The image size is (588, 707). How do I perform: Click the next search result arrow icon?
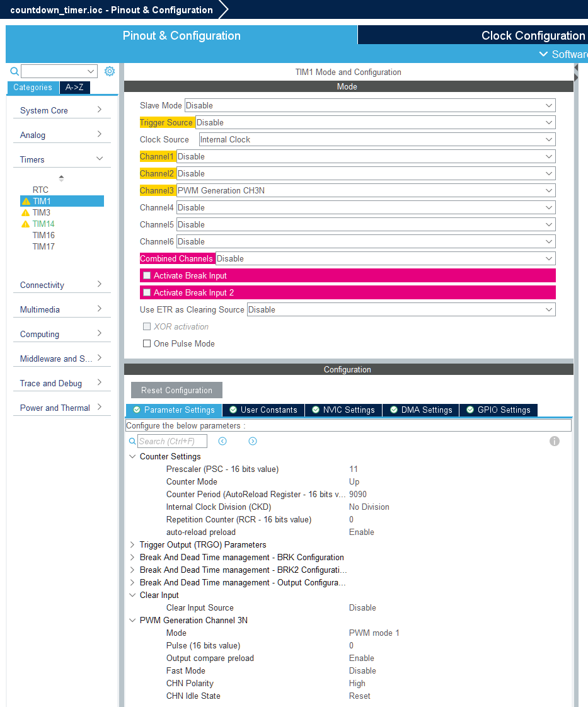pyautogui.click(x=253, y=441)
